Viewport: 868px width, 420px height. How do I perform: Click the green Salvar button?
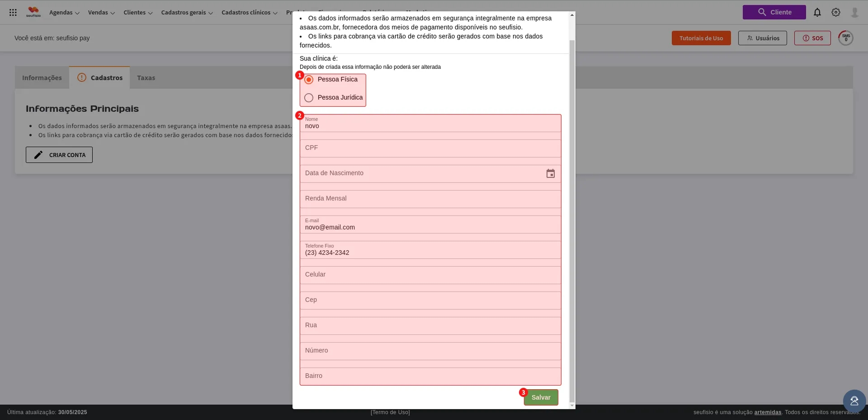tap(541, 397)
